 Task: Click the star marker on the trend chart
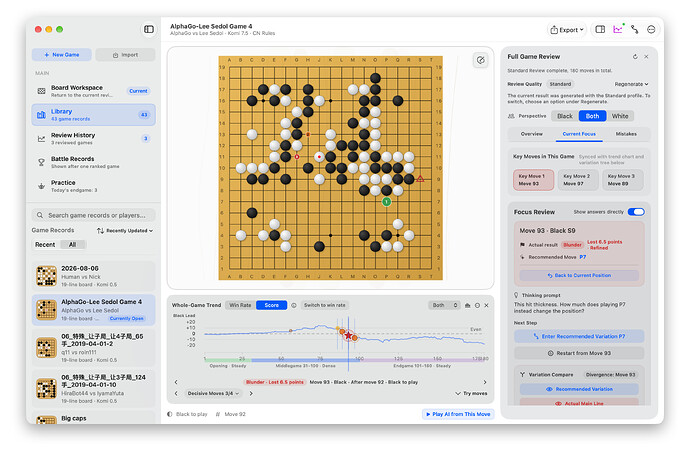tap(349, 336)
